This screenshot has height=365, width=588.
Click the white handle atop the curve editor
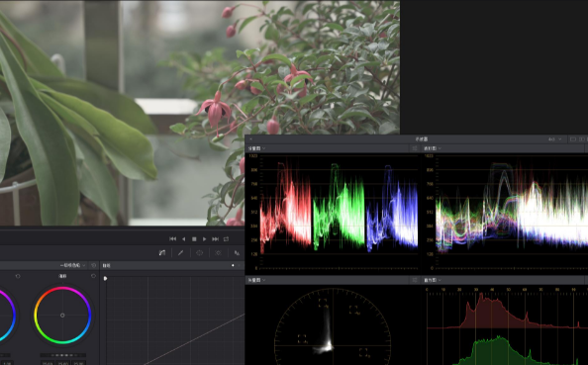105,278
